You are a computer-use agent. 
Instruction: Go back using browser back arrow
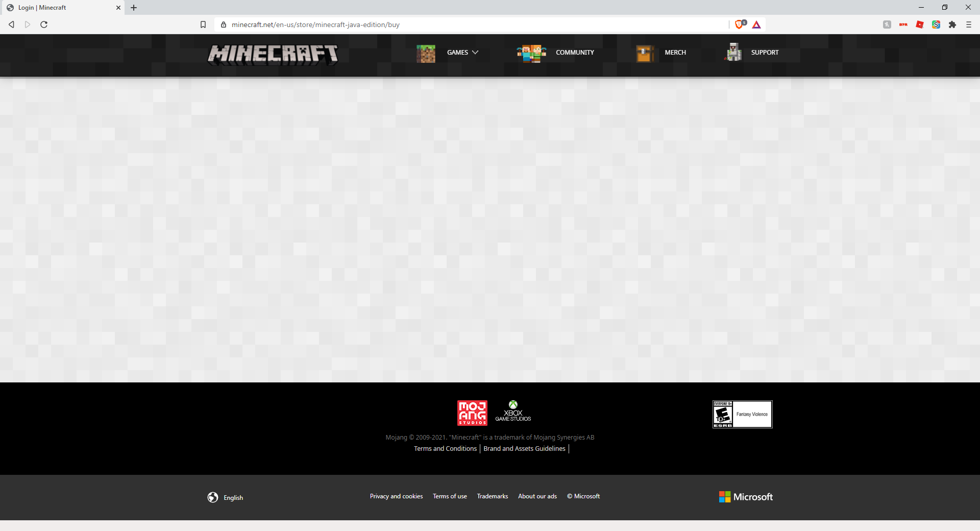click(x=11, y=25)
